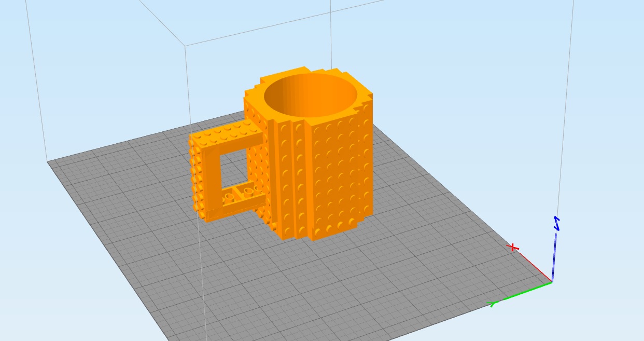644x341 pixels.
Task: Select the top bar of the mug handle
Action: click(227, 136)
